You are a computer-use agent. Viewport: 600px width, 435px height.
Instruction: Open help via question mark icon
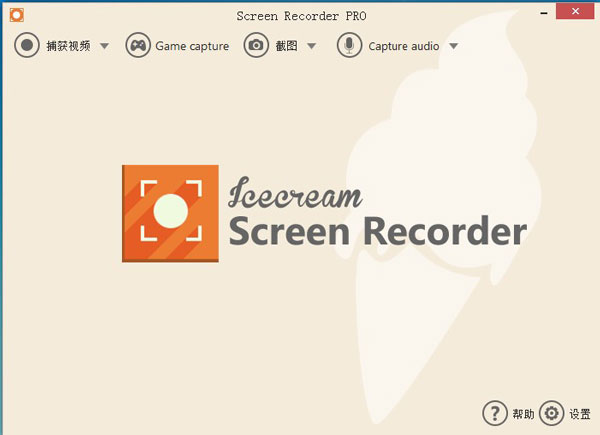point(495,413)
